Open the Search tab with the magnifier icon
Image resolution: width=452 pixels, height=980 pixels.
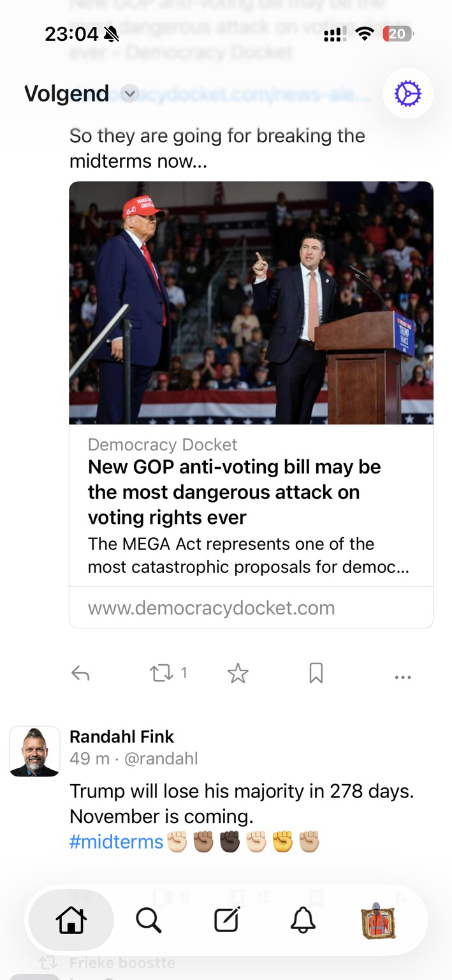click(x=149, y=921)
